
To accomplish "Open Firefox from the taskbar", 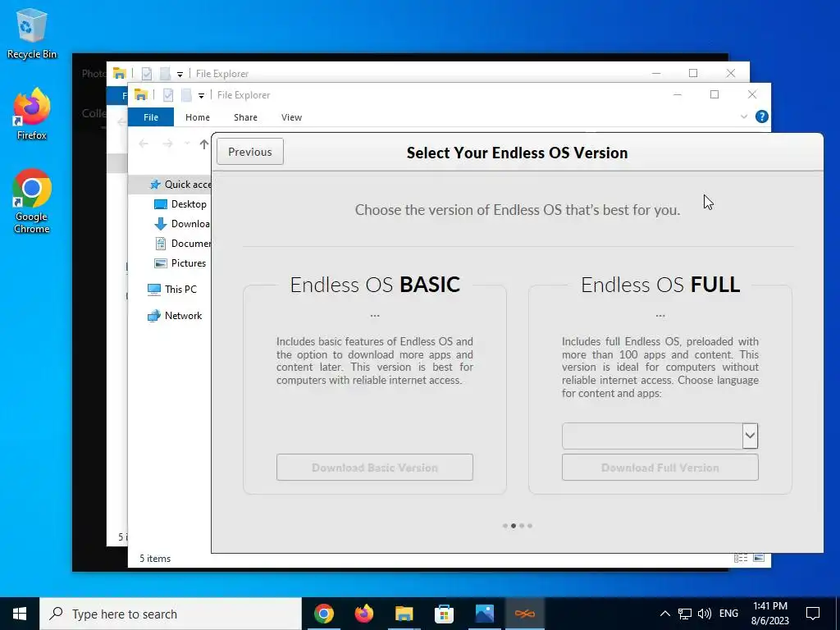I will (363, 614).
